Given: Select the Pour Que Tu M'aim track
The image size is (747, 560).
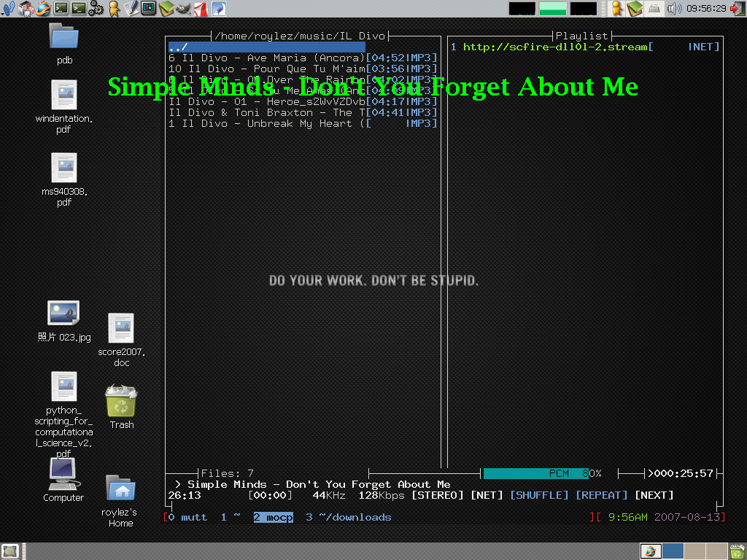Looking at the screenshot, I should pyautogui.click(x=303, y=69).
